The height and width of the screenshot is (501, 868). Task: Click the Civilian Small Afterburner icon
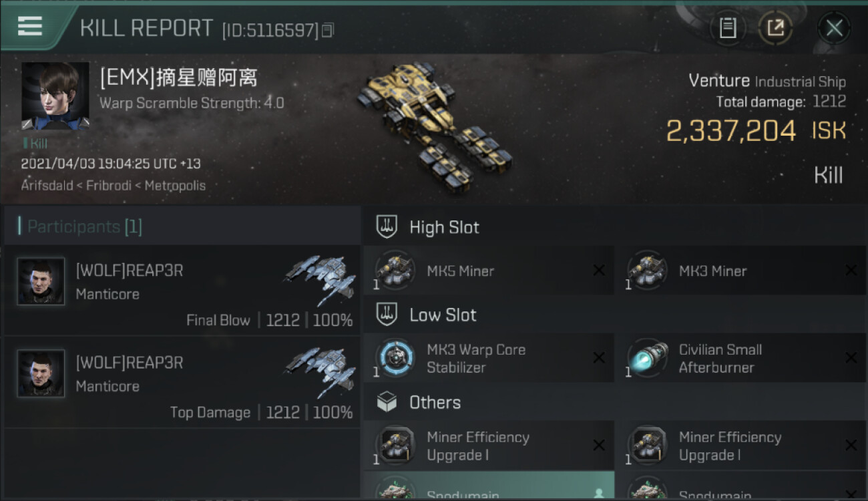click(646, 358)
